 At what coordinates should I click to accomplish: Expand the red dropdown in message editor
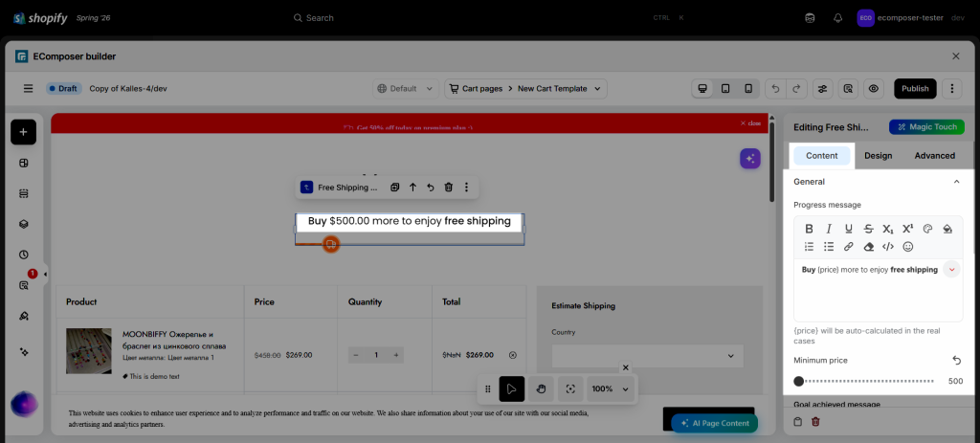[x=951, y=270]
